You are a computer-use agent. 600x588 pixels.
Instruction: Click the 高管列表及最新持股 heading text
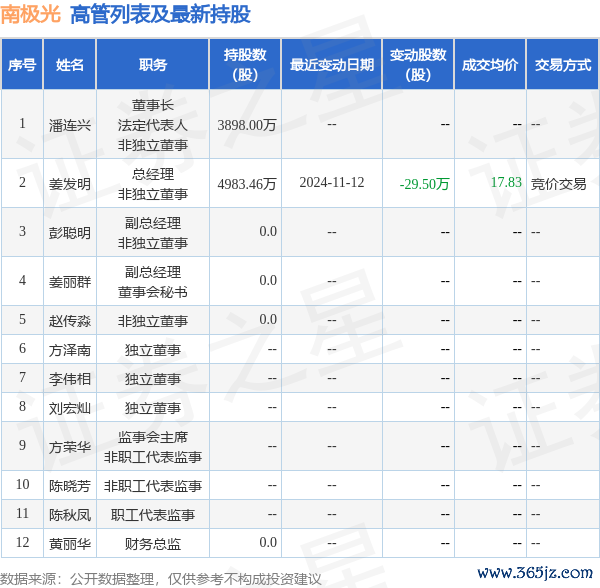point(160,15)
